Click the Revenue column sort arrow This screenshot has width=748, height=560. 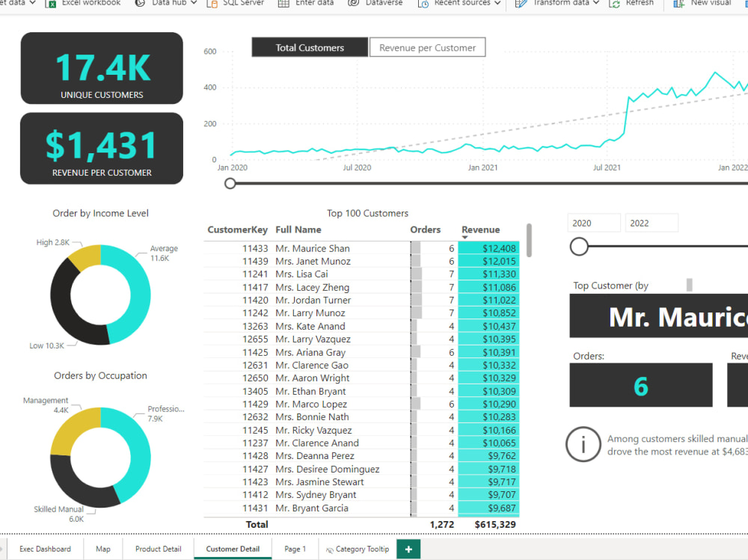465,238
